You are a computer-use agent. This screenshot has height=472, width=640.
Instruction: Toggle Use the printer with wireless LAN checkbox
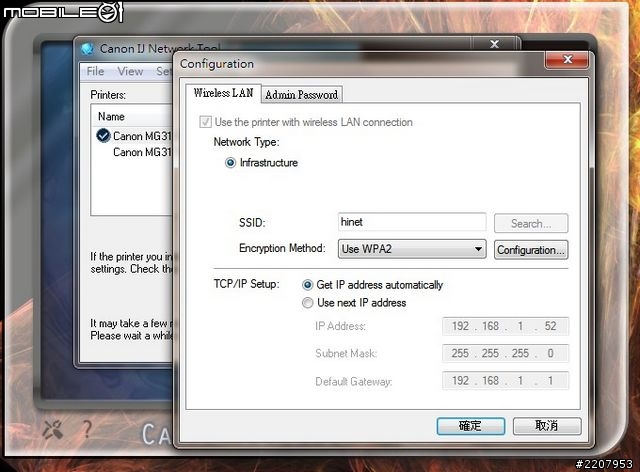click(205, 122)
